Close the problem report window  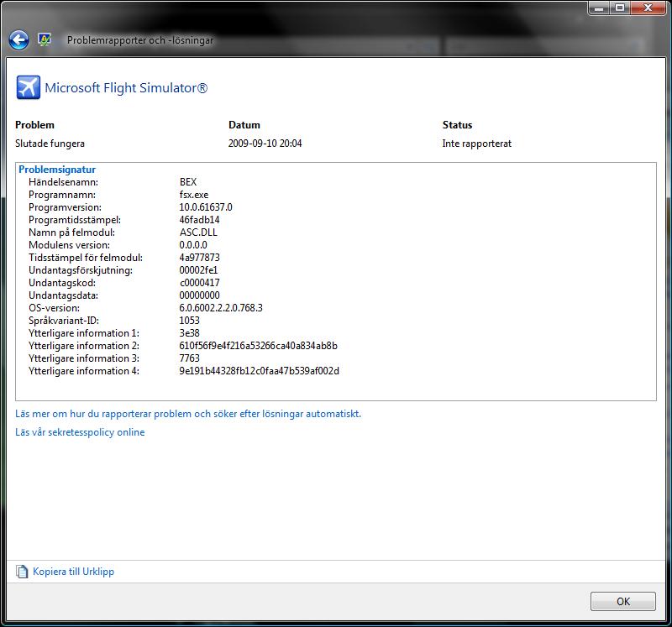click(648, 8)
